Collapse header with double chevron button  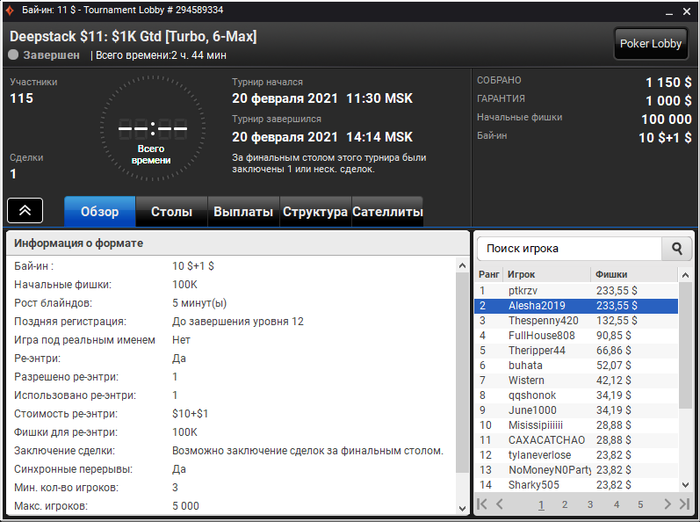[25, 210]
